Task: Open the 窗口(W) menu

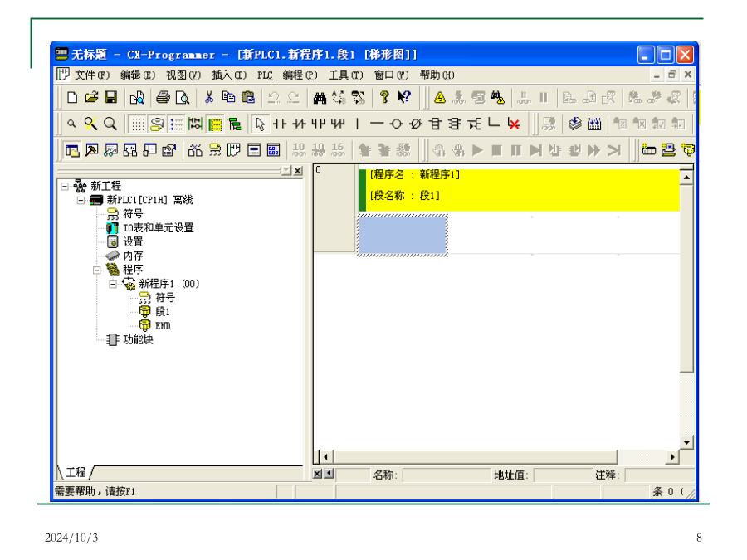Action: 392,75
